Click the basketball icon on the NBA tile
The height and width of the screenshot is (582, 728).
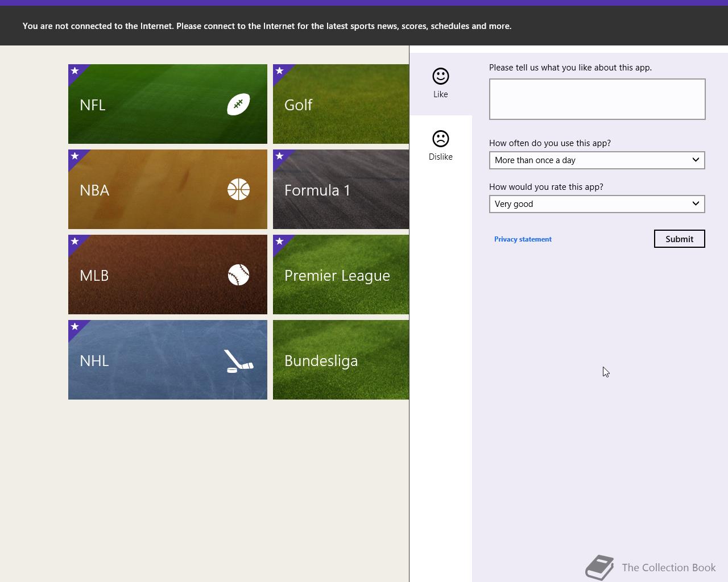click(238, 190)
